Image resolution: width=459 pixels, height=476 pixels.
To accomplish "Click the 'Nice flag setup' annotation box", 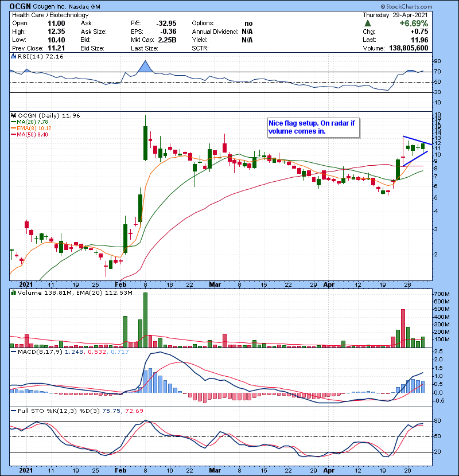I will (x=313, y=127).
